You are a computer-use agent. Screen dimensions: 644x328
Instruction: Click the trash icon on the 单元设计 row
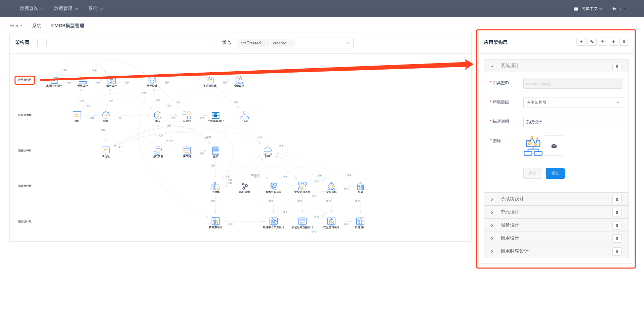coord(617,212)
